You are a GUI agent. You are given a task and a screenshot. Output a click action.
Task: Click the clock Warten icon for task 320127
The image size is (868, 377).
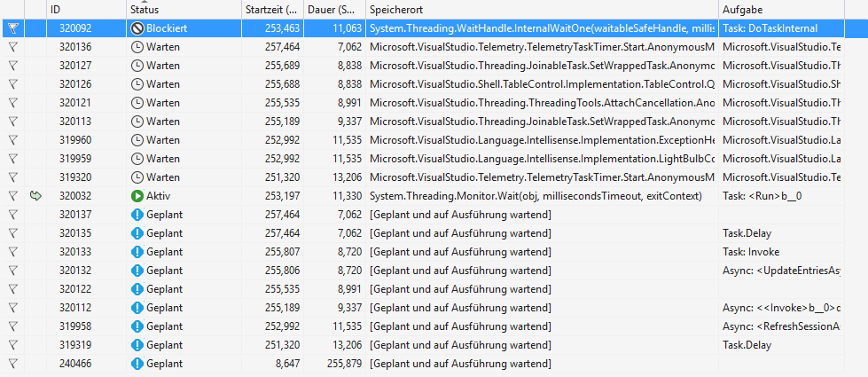(137, 66)
